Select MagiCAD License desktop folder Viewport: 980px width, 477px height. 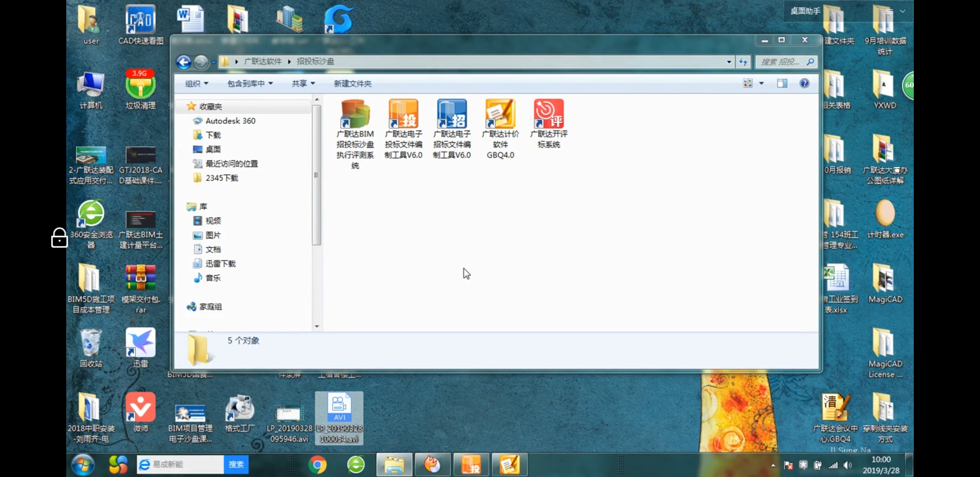[x=885, y=353]
